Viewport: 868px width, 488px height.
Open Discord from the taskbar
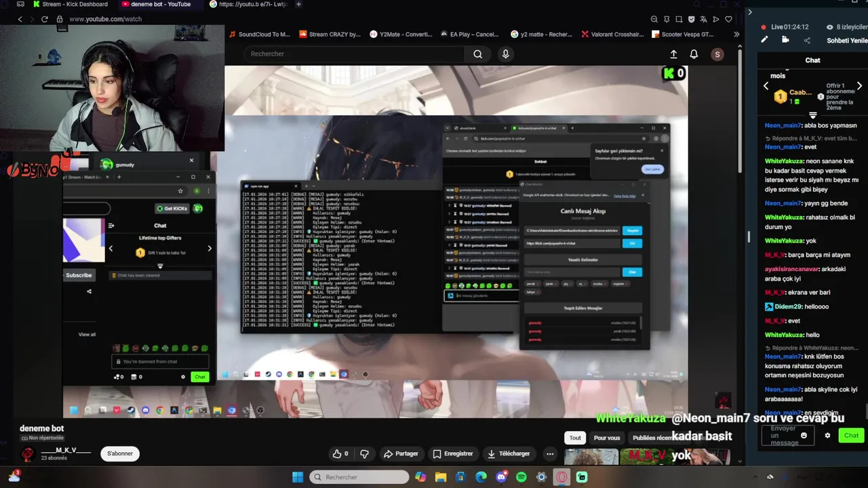coord(501,477)
